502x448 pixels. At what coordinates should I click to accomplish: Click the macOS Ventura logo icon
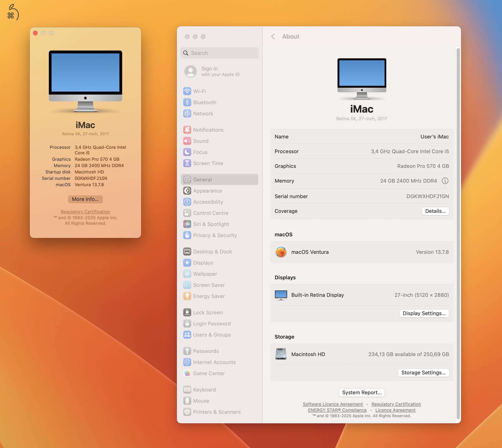[281, 252]
